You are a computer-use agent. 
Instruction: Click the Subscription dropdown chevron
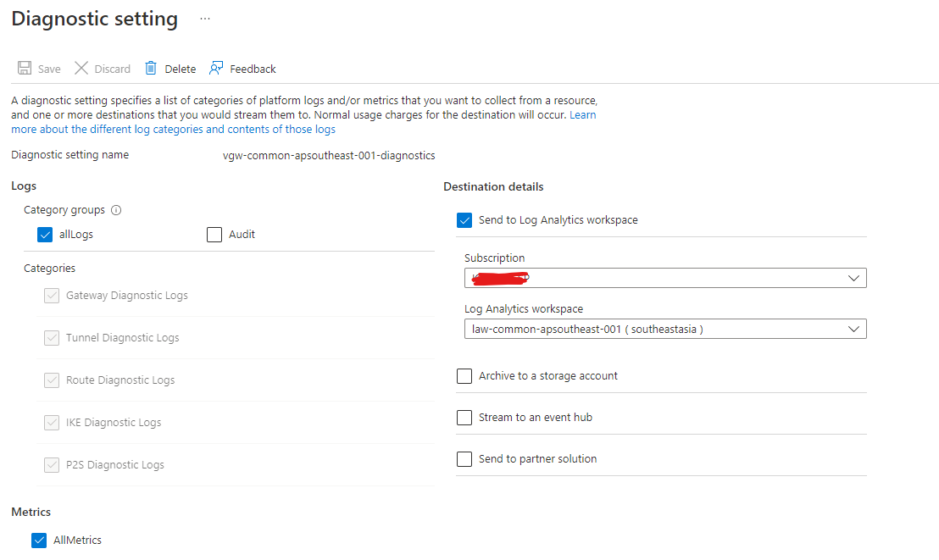[853, 277]
